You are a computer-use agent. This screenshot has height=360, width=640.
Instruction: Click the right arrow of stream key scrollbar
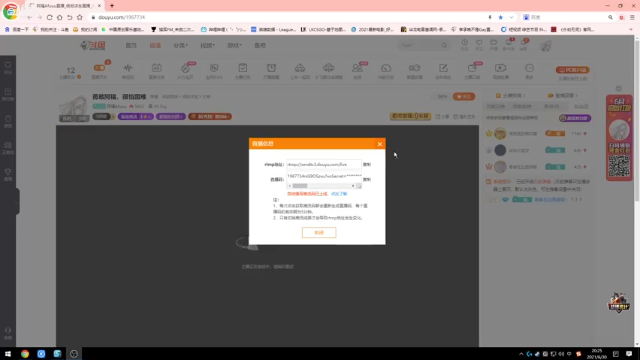(x=353, y=186)
